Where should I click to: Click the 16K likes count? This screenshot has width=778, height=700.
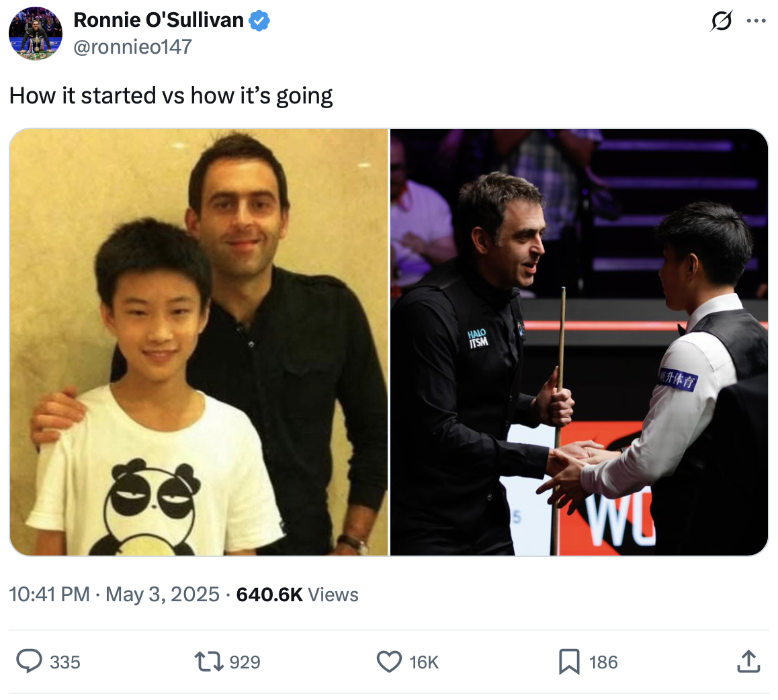(x=424, y=662)
